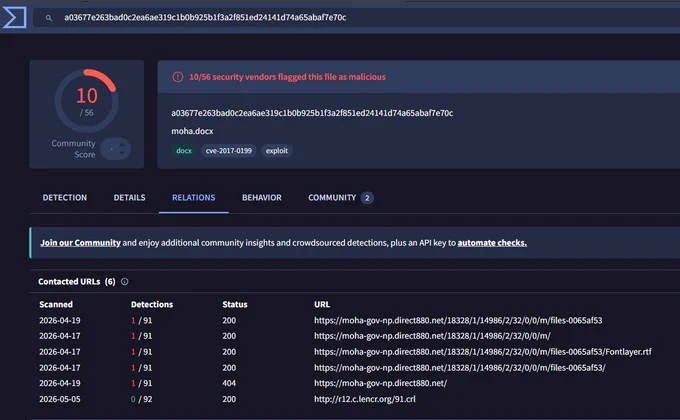
Task: Click the 0 / 92 detections cell
Action: point(141,399)
